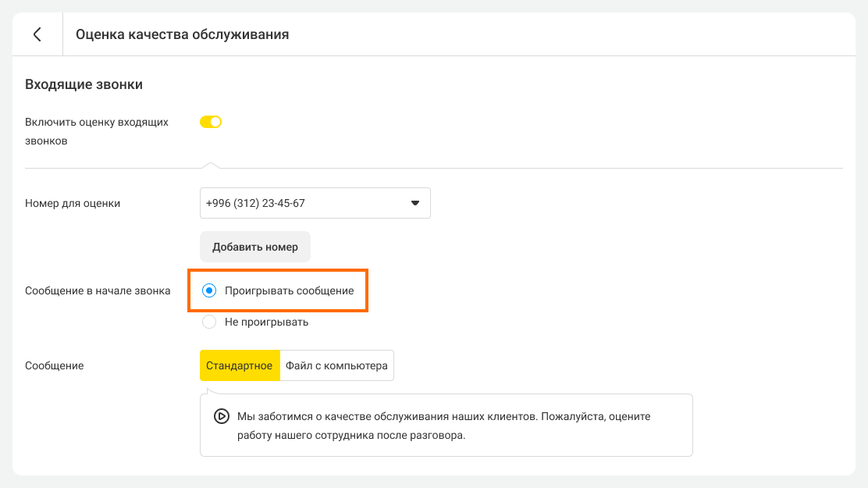Click the selected phone number text
The image size is (868, 488).
[x=255, y=203]
